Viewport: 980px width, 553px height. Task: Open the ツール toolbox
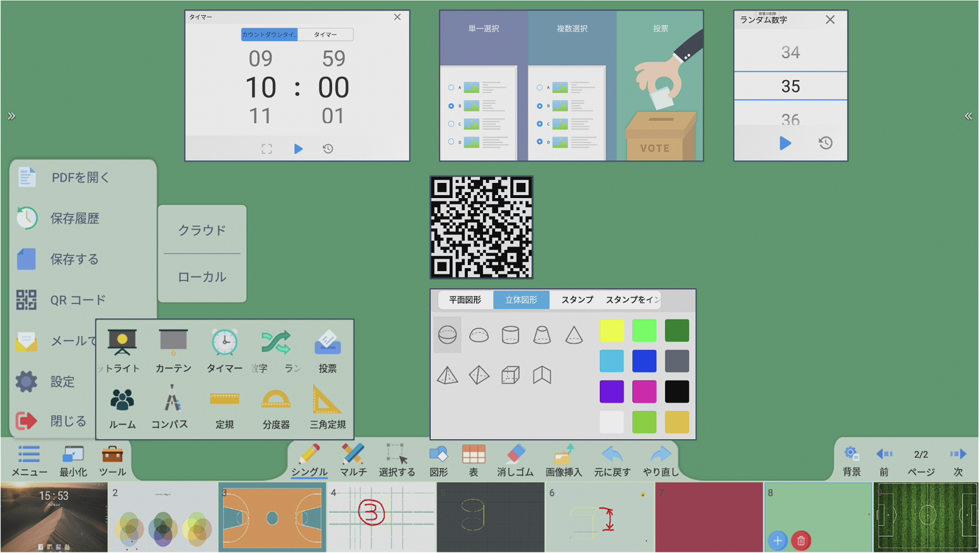coord(112,460)
